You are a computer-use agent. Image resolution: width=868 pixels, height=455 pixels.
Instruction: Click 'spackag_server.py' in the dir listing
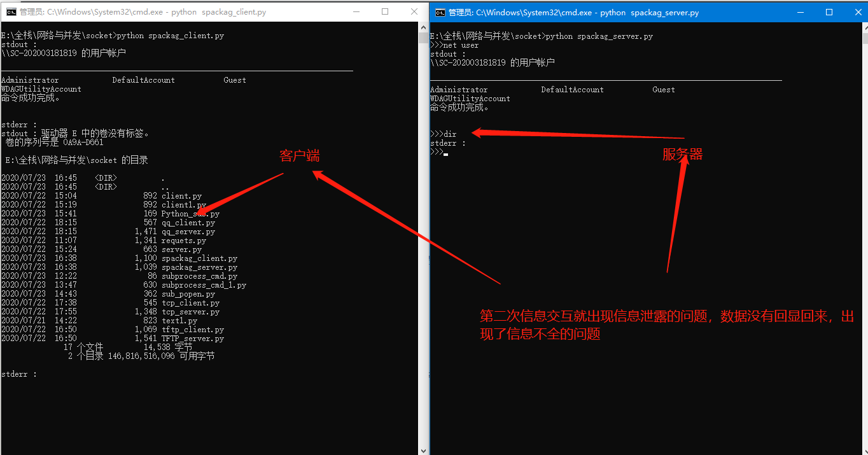(x=199, y=267)
